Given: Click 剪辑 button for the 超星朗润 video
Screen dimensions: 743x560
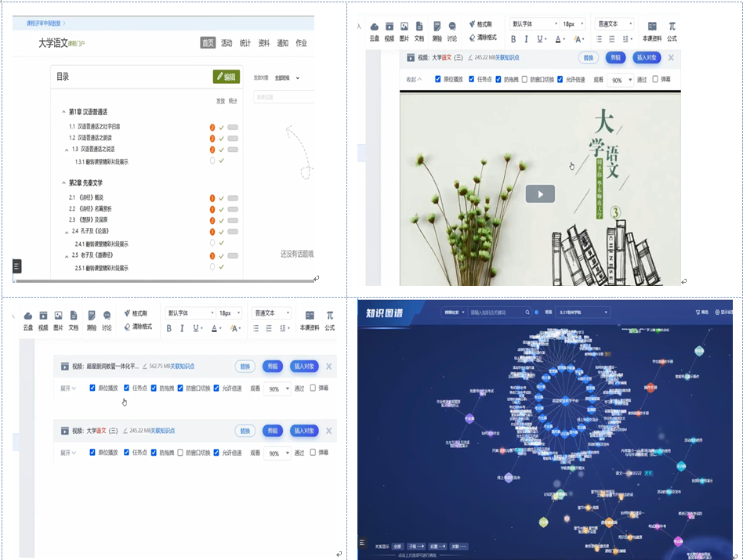Looking at the screenshot, I should (x=272, y=366).
